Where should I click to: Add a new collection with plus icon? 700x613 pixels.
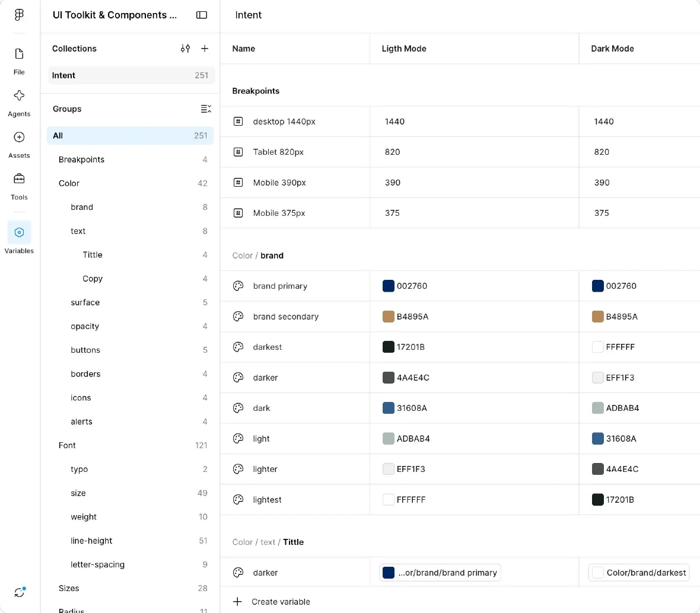click(205, 48)
